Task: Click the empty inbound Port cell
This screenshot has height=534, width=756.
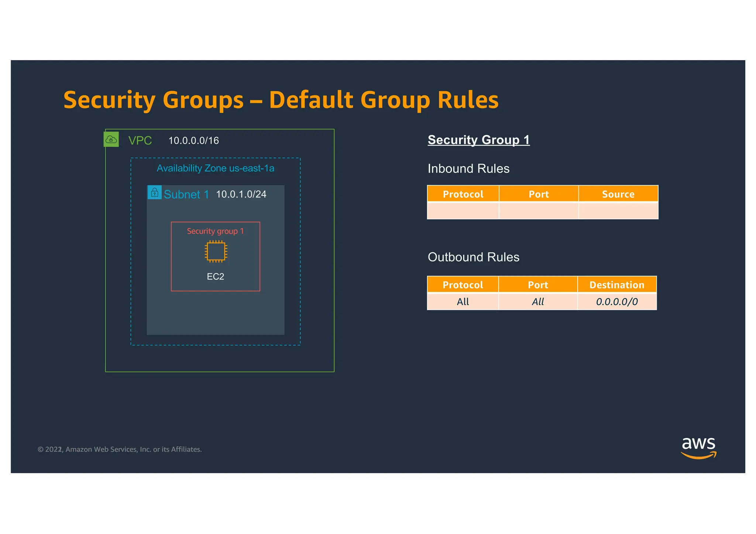Action: click(x=539, y=211)
